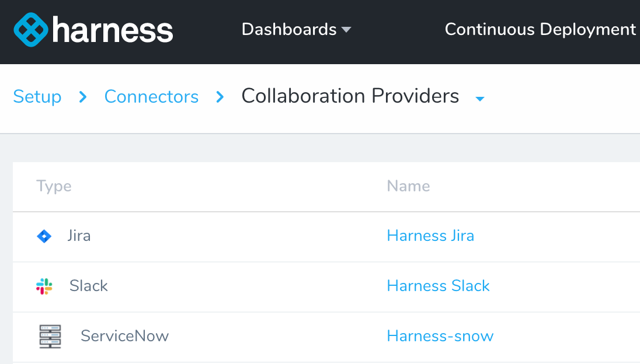The image size is (640, 364).
Task: Select the ServiceNow type label
Action: pyautogui.click(x=124, y=336)
